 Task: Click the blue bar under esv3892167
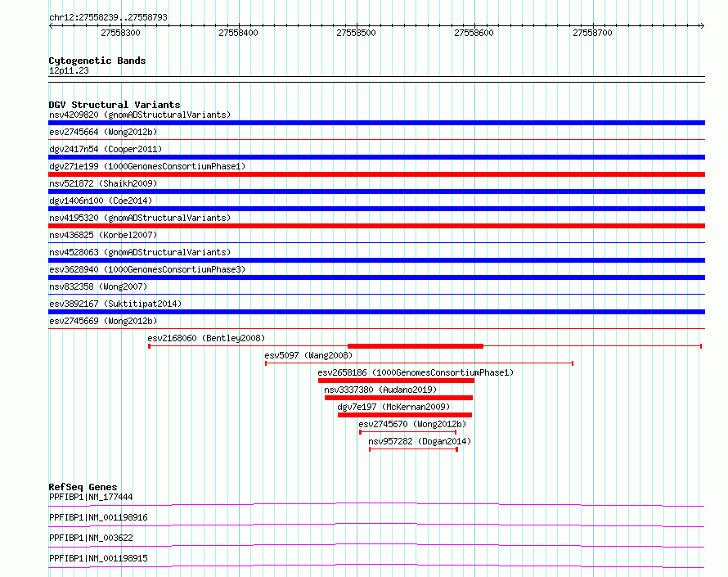coord(376,312)
